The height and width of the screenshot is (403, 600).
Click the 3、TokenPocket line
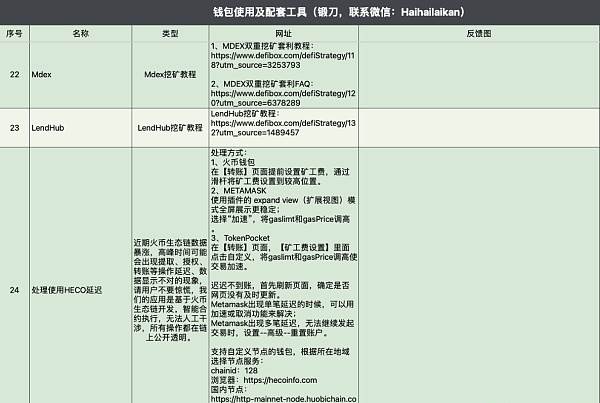pos(240,238)
